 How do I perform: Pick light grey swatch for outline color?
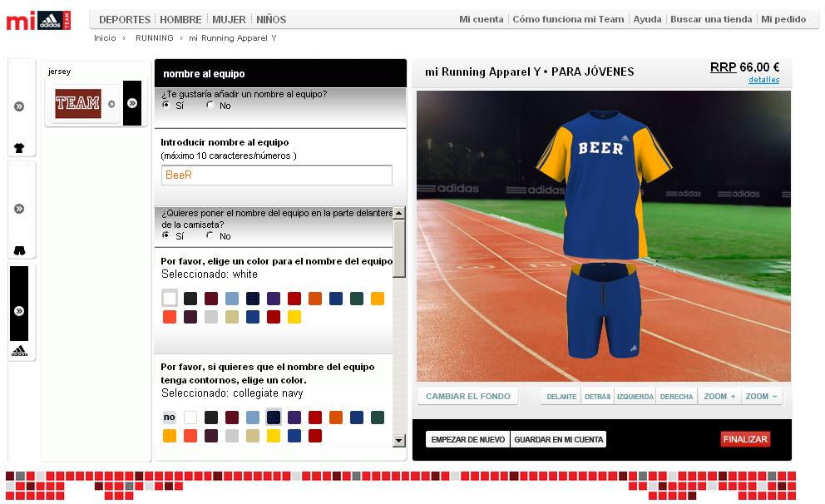(232, 436)
